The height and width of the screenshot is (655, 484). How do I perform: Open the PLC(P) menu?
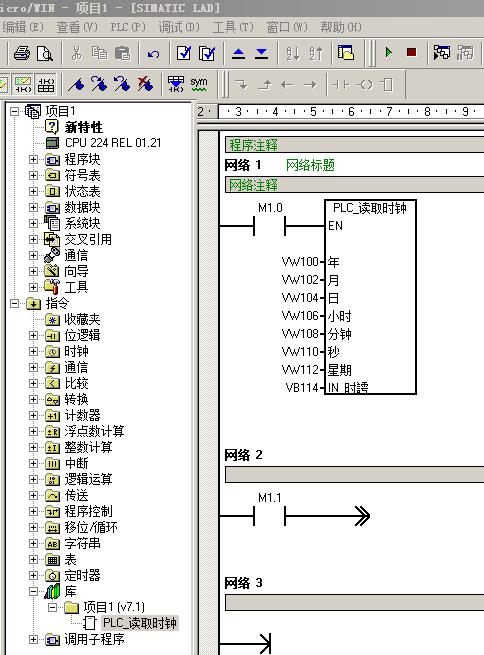tap(128, 27)
